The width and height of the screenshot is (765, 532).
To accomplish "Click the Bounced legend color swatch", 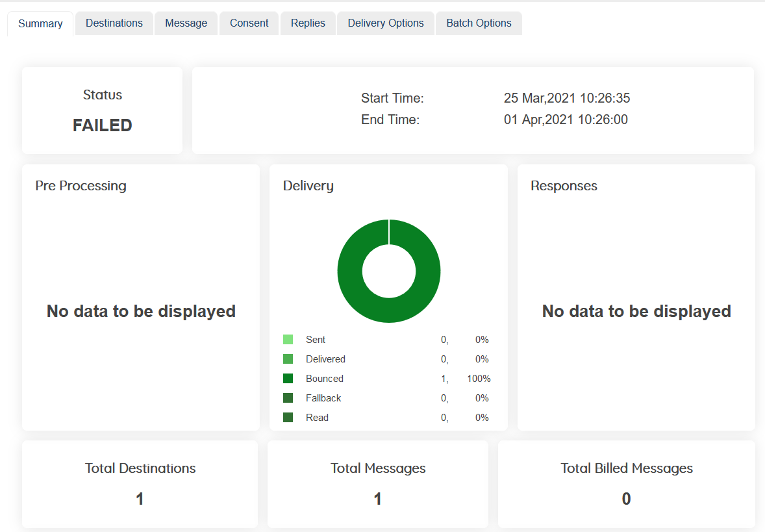I will click(288, 379).
